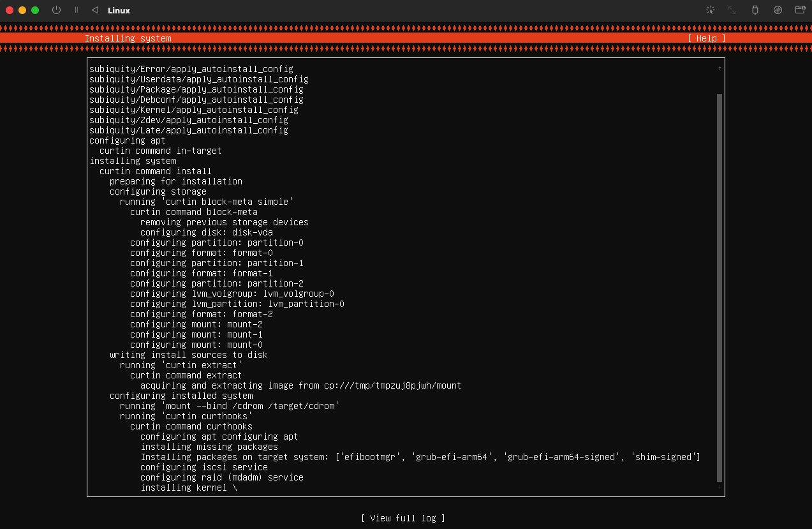Click the 'removing previous storage devices' line

225,222
